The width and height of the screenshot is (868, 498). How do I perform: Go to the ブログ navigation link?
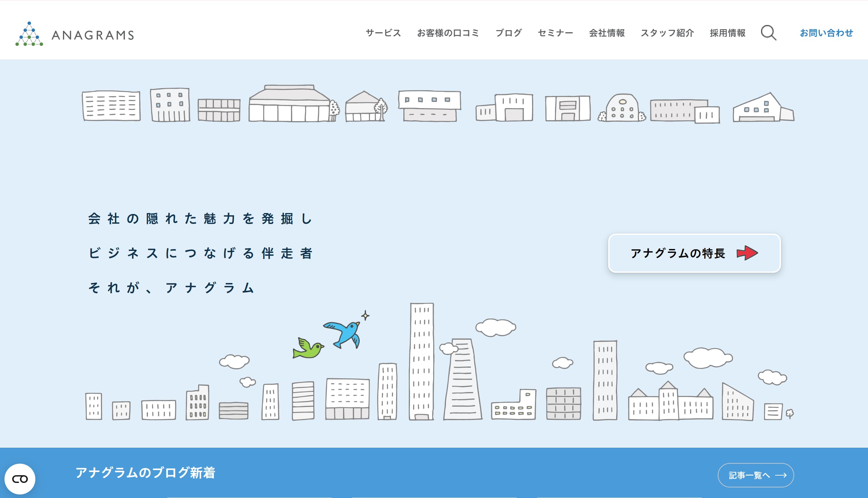click(508, 33)
